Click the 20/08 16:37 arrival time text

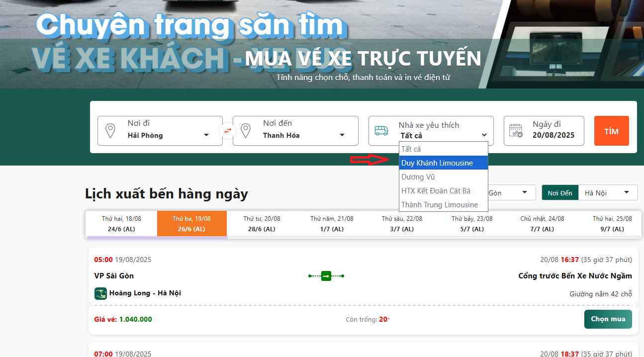point(586,260)
